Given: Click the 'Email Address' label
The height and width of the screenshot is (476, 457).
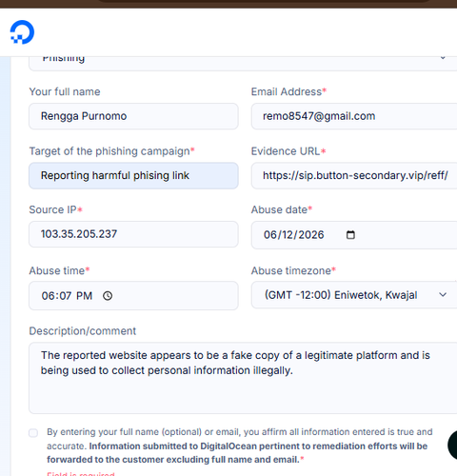Looking at the screenshot, I should click(x=288, y=91).
